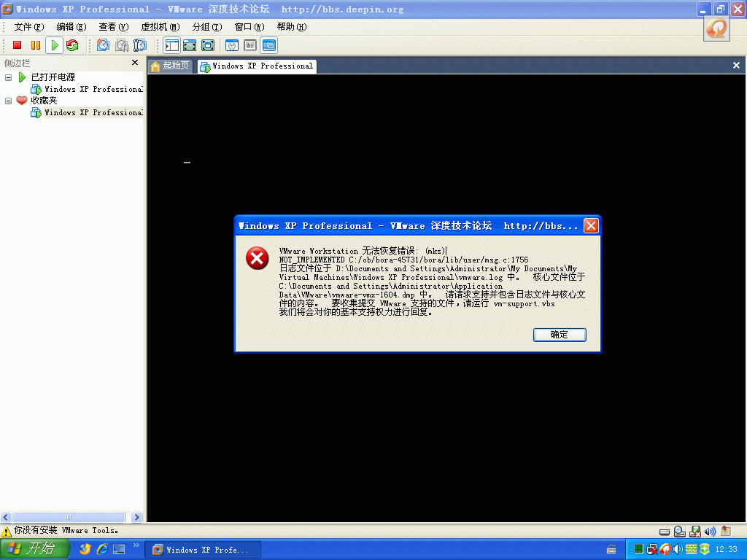
Task: Click Windows XP Profe... taskbar button
Action: point(203,550)
